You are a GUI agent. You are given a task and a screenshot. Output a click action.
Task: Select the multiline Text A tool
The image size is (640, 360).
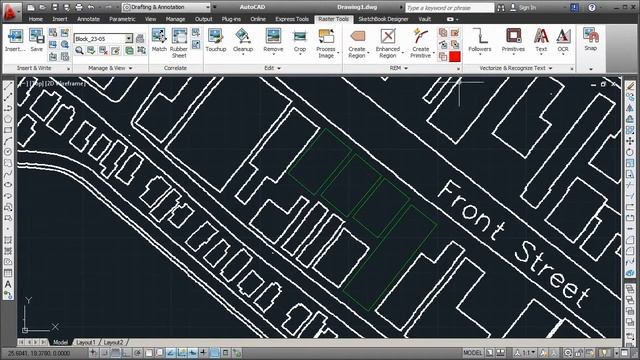[x=8, y=284]
